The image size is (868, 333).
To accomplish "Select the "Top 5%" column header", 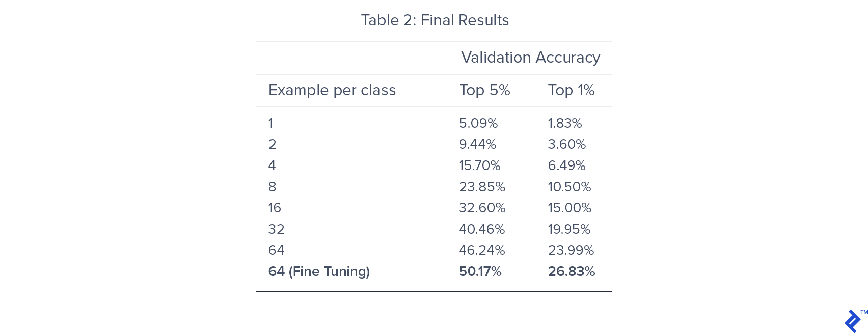I will (x=484, y=90).
